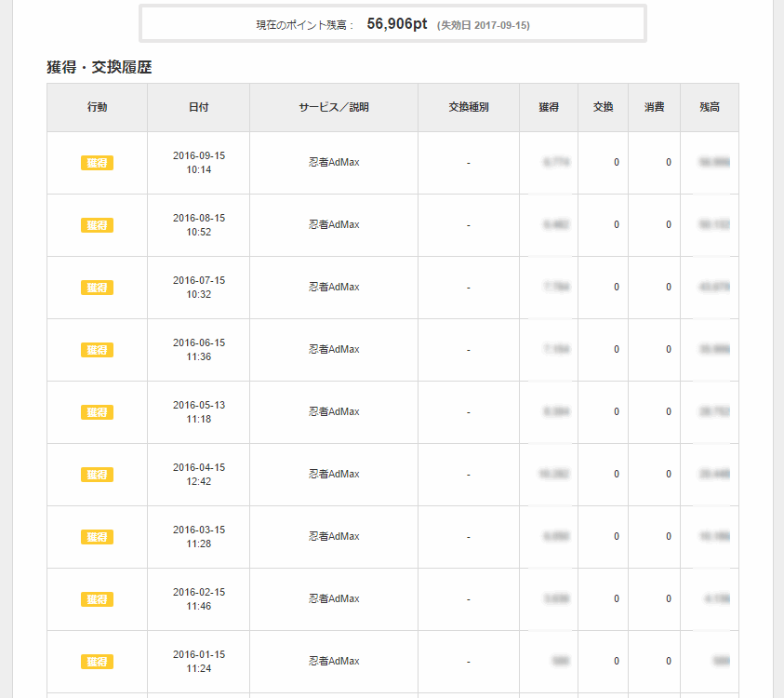Click the 獲得 badge in the 2016-01-15 row
The height and width of the screenshot is (698, 784).
[x=97, y=662]
